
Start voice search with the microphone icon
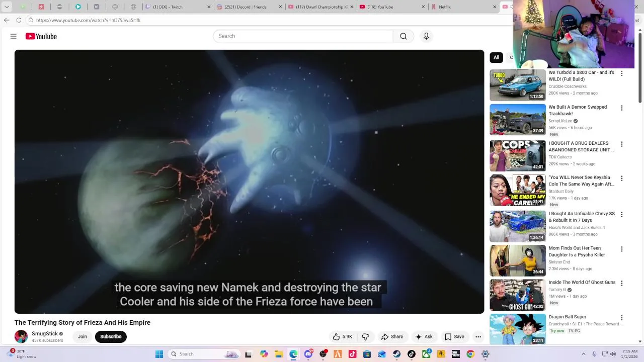(x=426, y=36)
